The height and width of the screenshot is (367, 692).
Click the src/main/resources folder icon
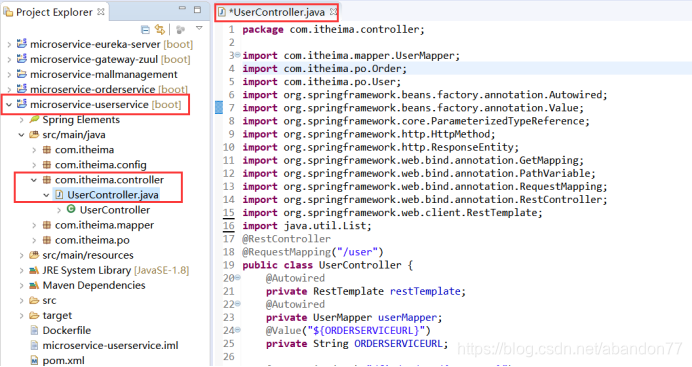[34, 255]
